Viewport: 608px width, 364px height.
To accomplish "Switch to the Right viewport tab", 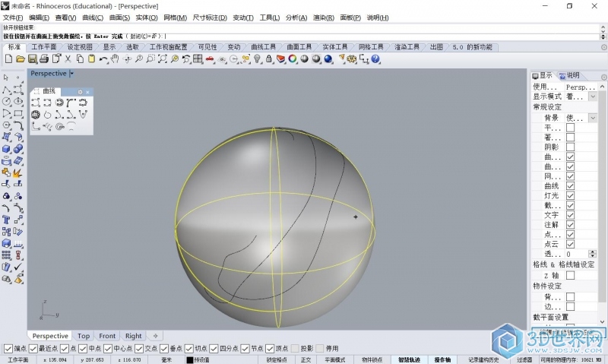I will click(134, 336).
